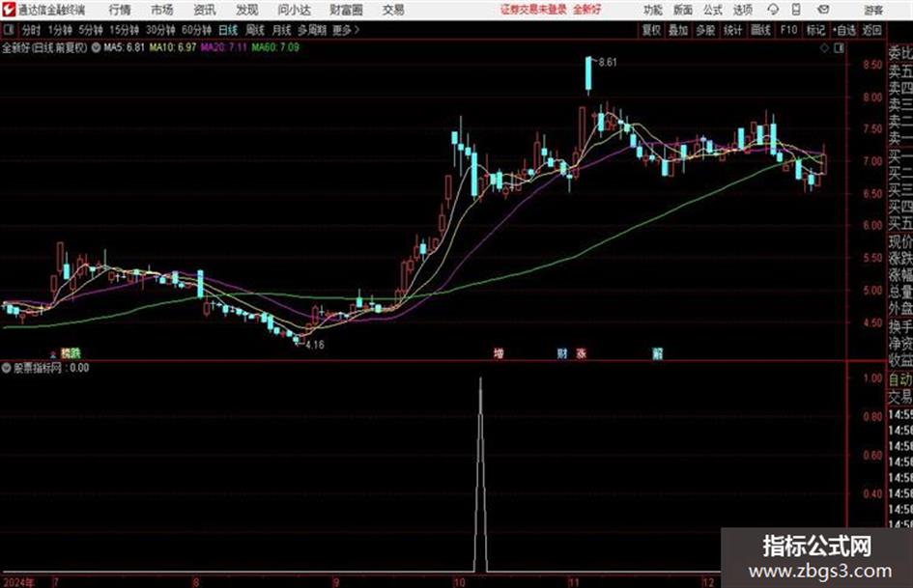Click the MA20: 7.11 indicator value
The height and width of the screenshot is (588, 913).
223,47
